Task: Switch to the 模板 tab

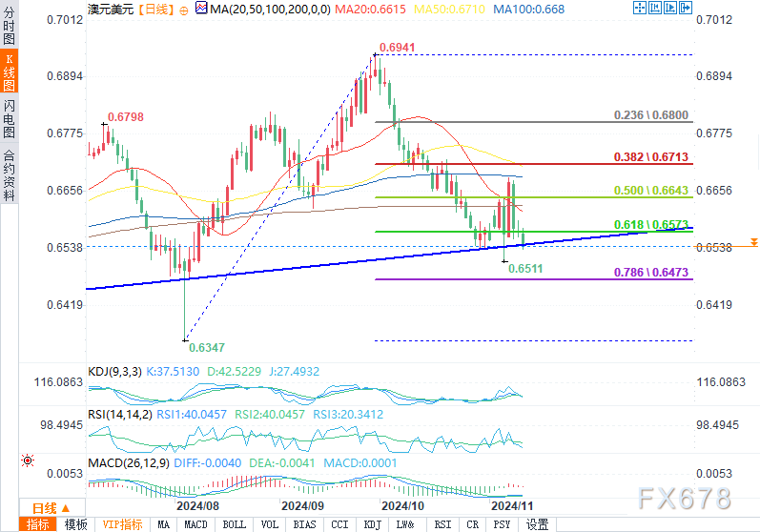Action: coord(75,524)
